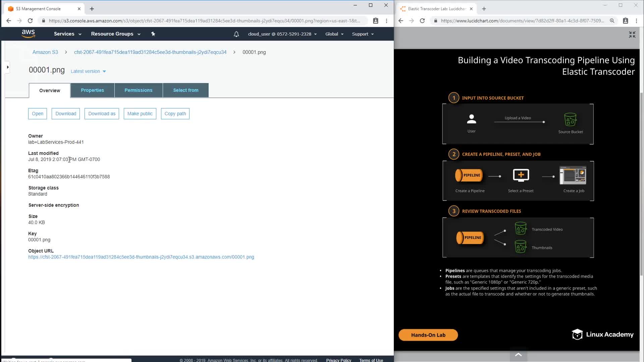
Task: Switch to the Properties tab
Action: coord(92,90)
